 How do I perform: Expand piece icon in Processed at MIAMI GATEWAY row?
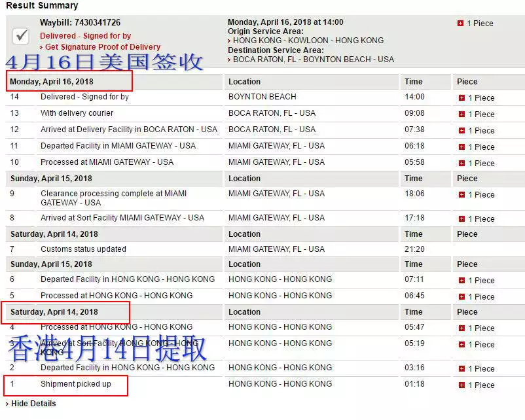click(462, 164)
